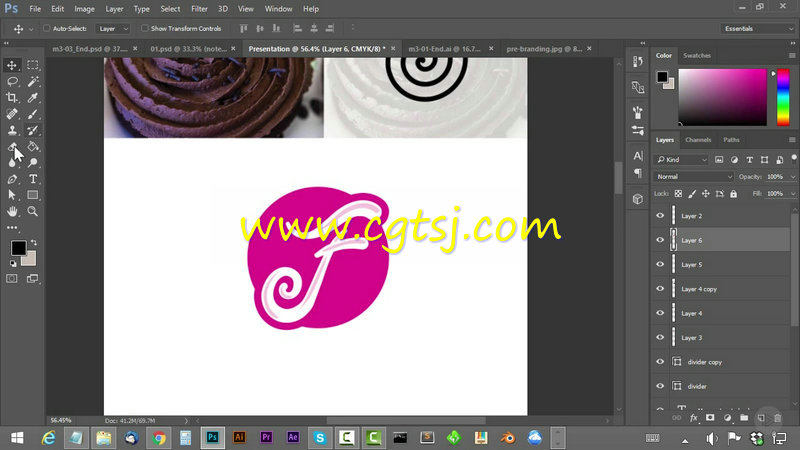This screenshot has width=800, height=450.
Task: Select the Rectangular Marquee tool
Action: 33,65
